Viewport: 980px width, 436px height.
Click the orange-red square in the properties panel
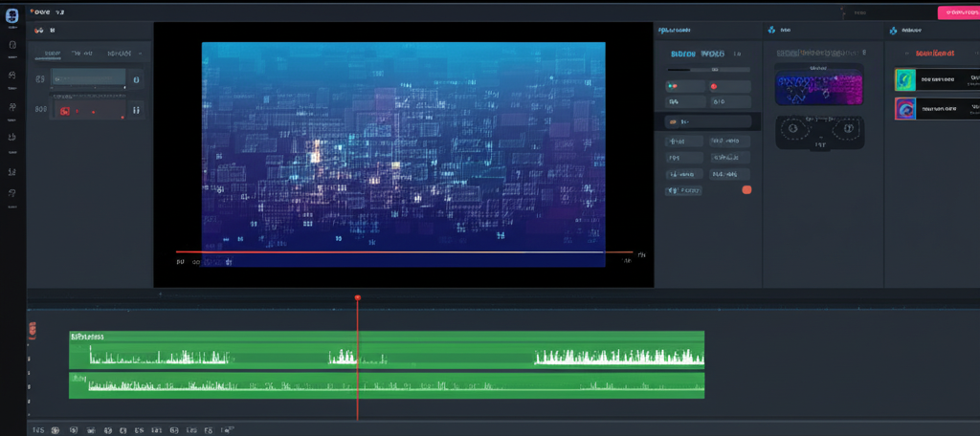746,190
